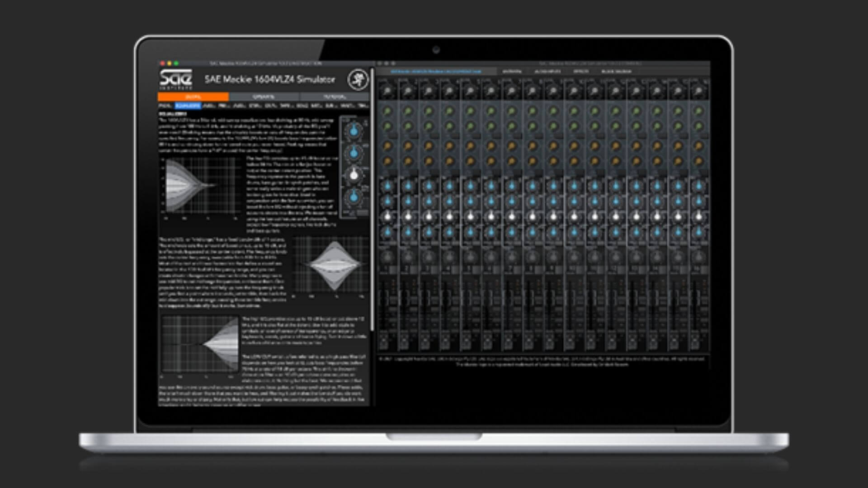
Task: Click channel 1 top blue EQ knob
Action: (x=387, y=185)
